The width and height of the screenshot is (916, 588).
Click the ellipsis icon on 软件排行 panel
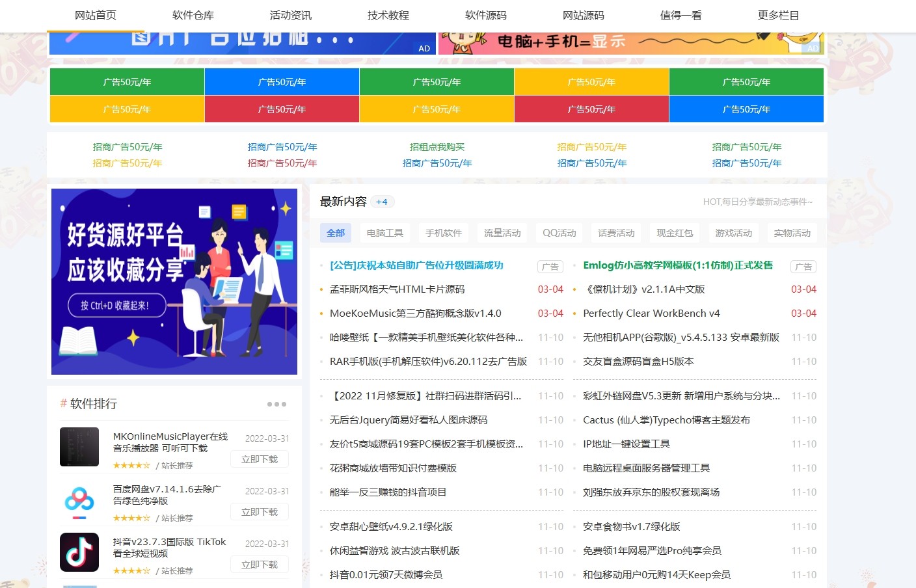point(276,404)
